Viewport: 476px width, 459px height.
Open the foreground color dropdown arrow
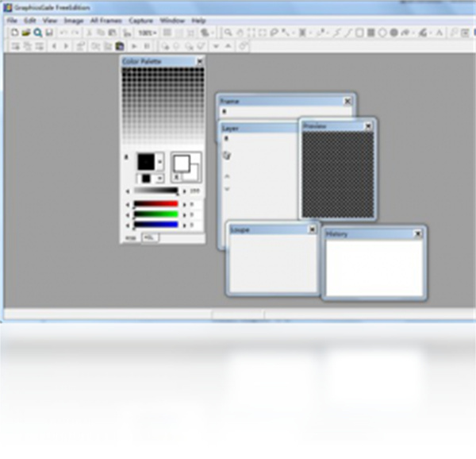click(x=160, y=162)
